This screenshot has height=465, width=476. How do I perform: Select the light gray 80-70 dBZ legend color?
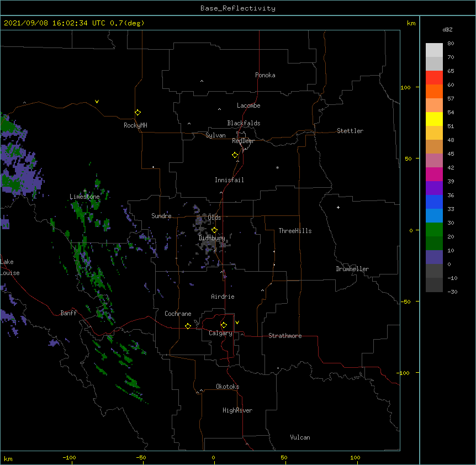(x=434, y=50)
